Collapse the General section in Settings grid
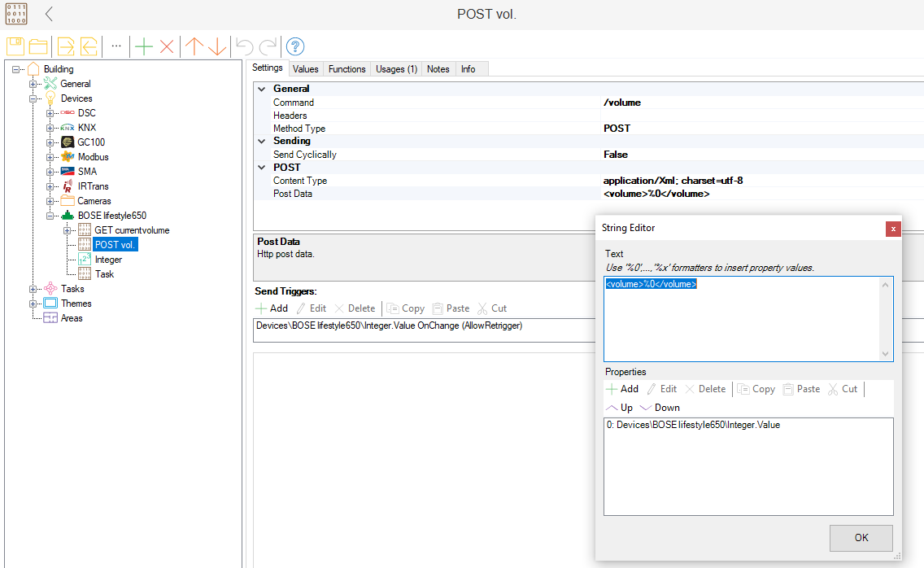Image resolution: width=924 pixels, height=568 pixels. (x=262, y=89)
